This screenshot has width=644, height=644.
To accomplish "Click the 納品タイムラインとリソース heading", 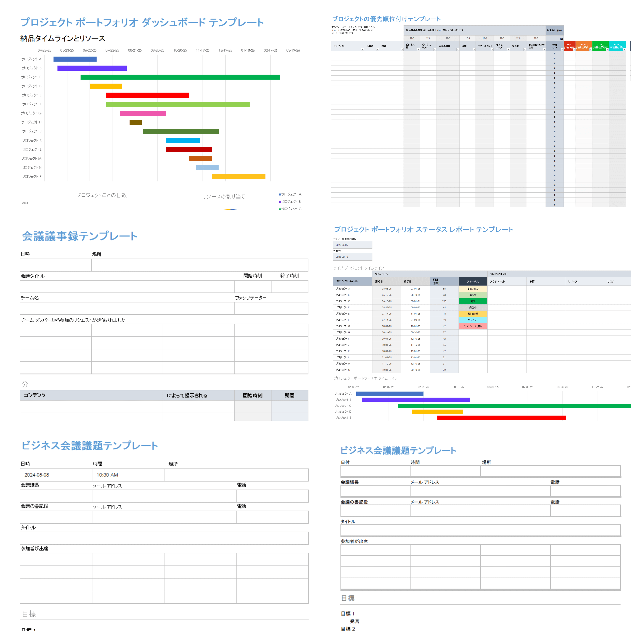I will click(63, 39).
